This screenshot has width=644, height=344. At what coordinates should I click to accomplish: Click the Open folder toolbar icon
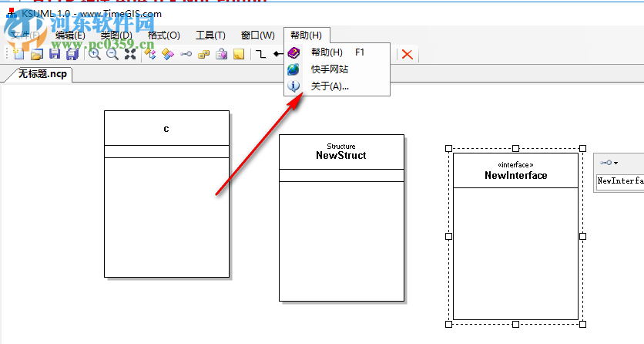(x=37, y=54)
